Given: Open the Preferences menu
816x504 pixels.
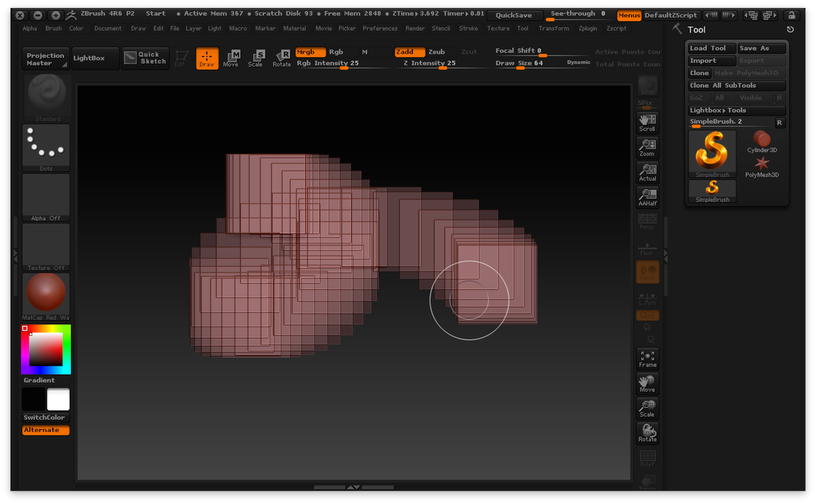Looking at the screenshot, I should pyautogui.click(x=380, y=29).
